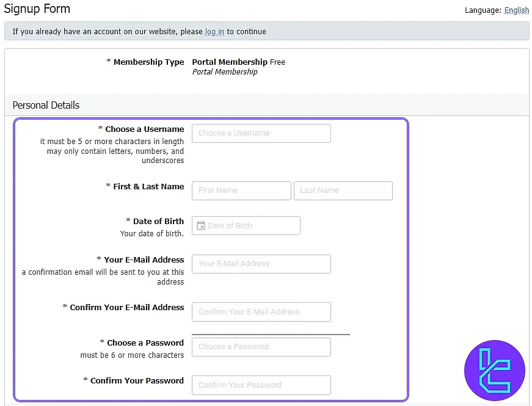Click the Confirm Your E-Mail Address field
Image resolution: width=532 pixels, height=406 pixels.
point(261,311)
